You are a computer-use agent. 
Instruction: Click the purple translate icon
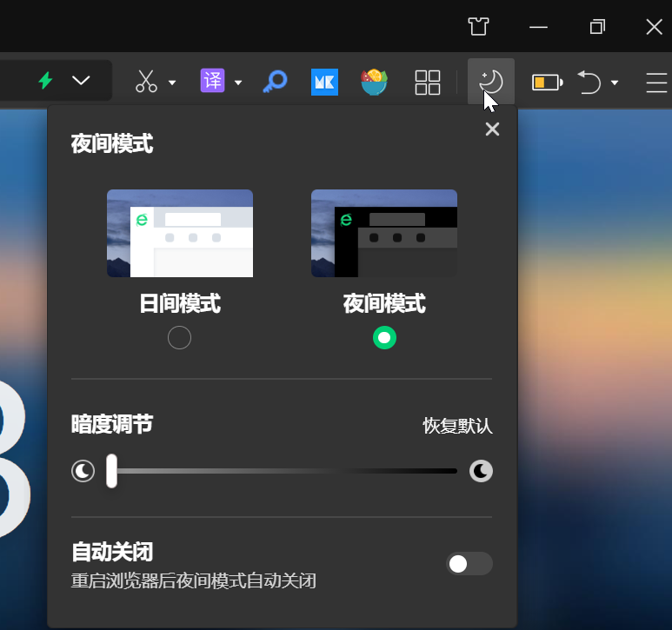[213, 81]
